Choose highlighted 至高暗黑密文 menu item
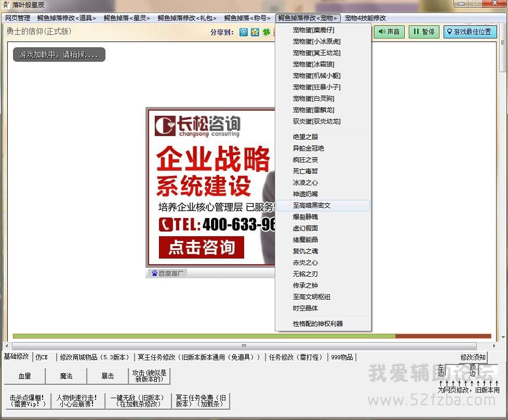Screen dimensions: 508x420 click(x=323, y=205)
